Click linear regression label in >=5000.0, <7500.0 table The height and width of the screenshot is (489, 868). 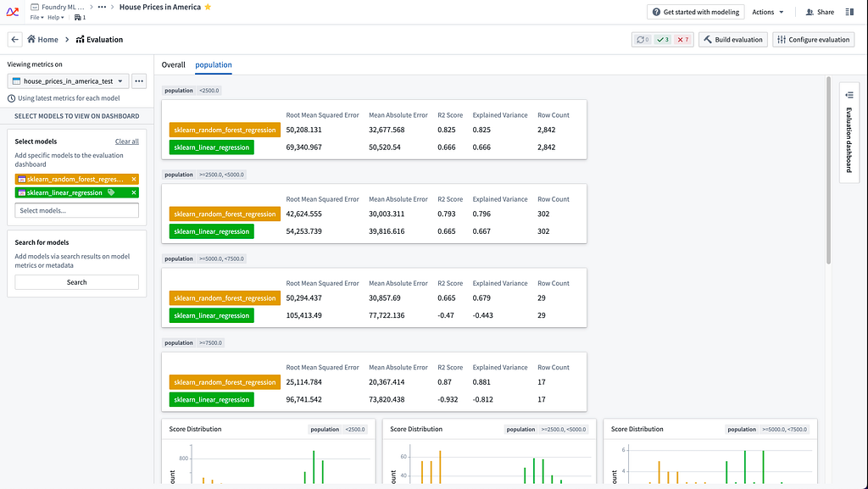coord(211,315)
